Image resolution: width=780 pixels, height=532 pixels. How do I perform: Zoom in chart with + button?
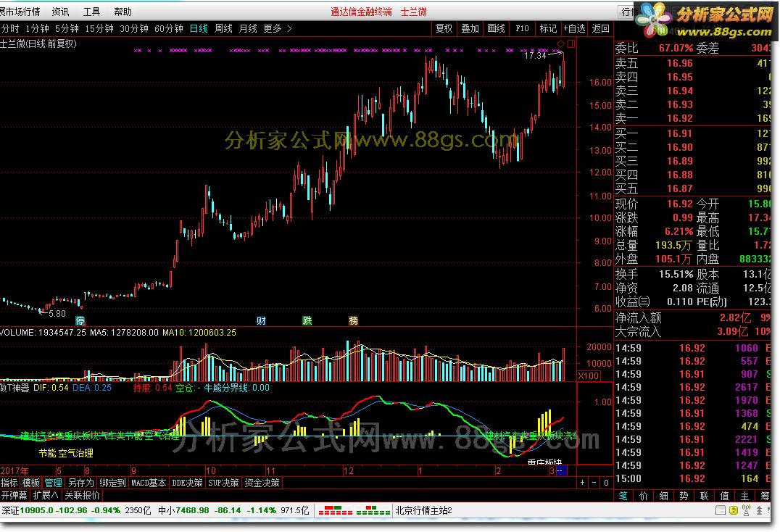tap(583, 482)
